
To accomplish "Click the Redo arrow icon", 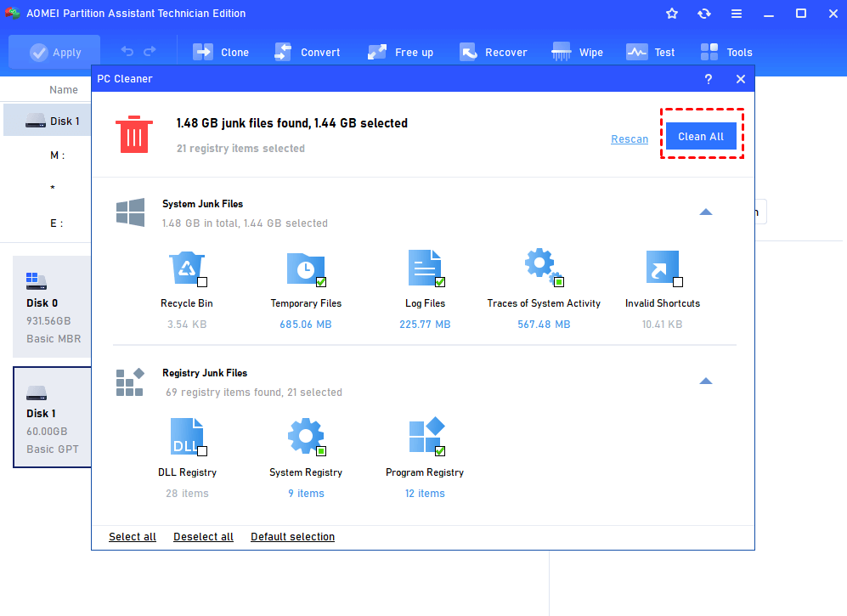I will point(150,51).
